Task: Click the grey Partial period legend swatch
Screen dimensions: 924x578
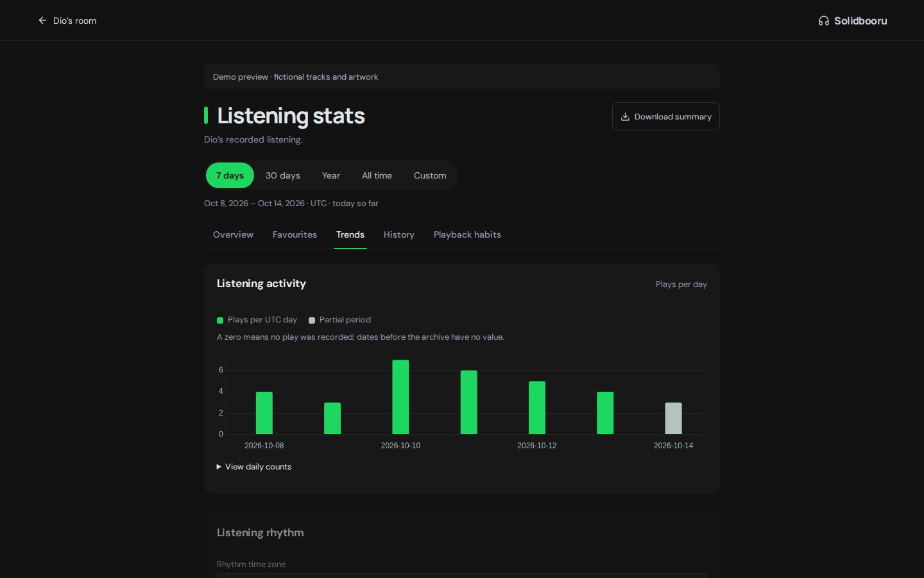Action: 312,320
